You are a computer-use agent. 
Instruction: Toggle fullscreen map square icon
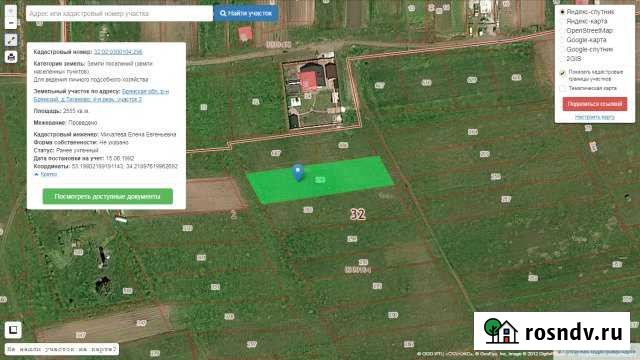tap(13, 329)
